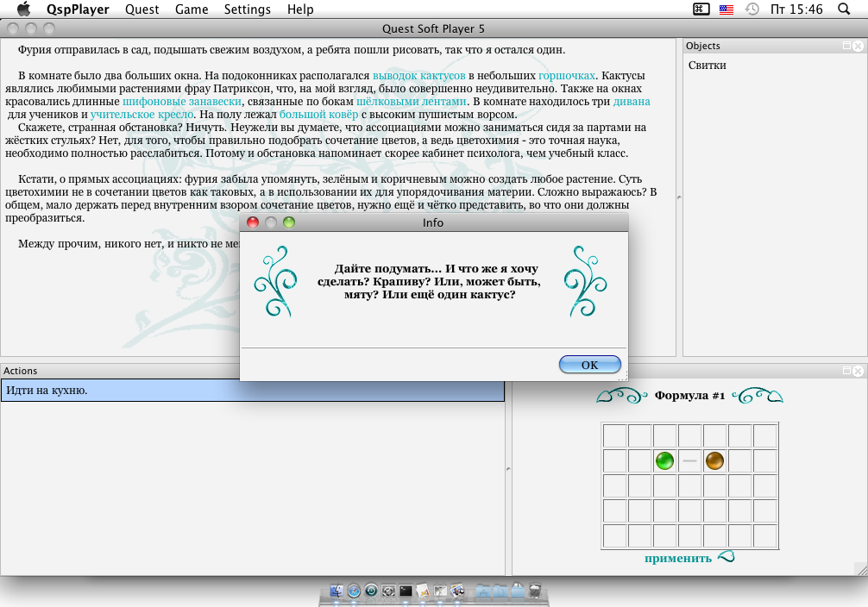Viewport: 868px width, 607px height.
Task: Click the brown orb in the formula grid
Action: 714,461
